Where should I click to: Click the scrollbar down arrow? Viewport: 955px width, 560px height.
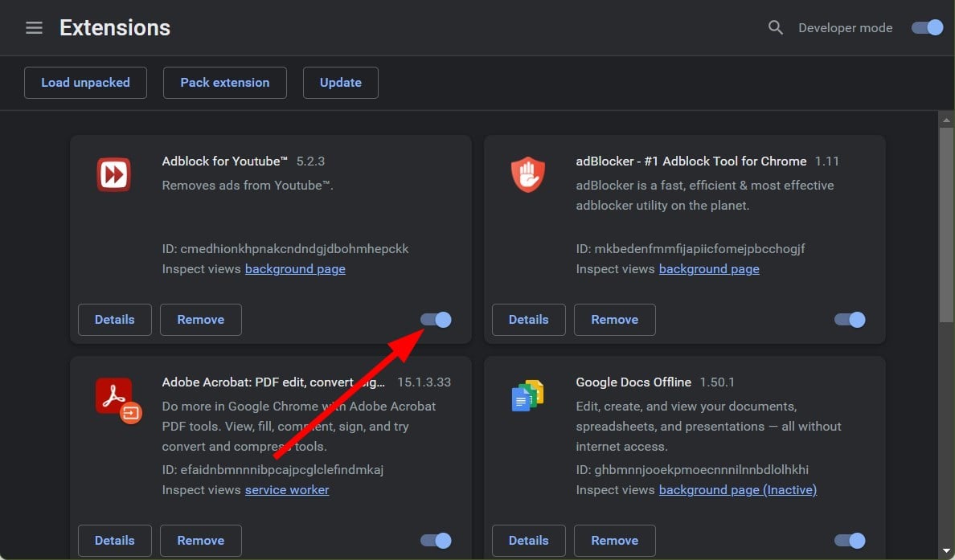click(946, 551)
